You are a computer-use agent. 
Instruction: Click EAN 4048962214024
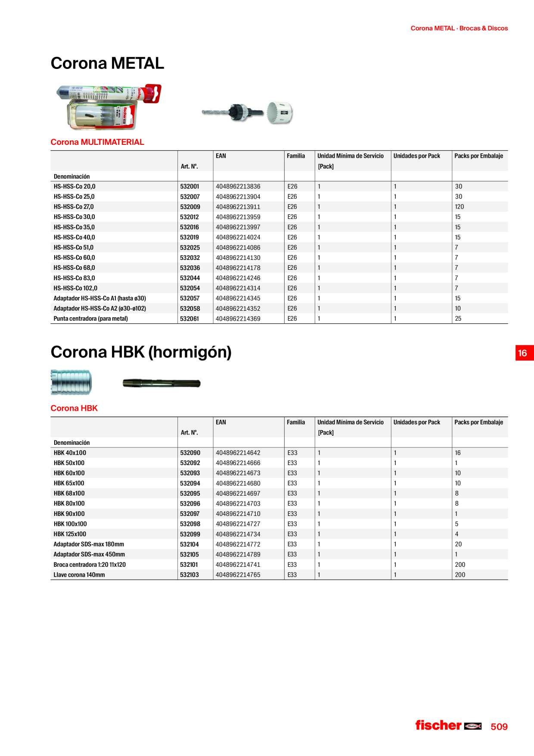click(238, 237)
